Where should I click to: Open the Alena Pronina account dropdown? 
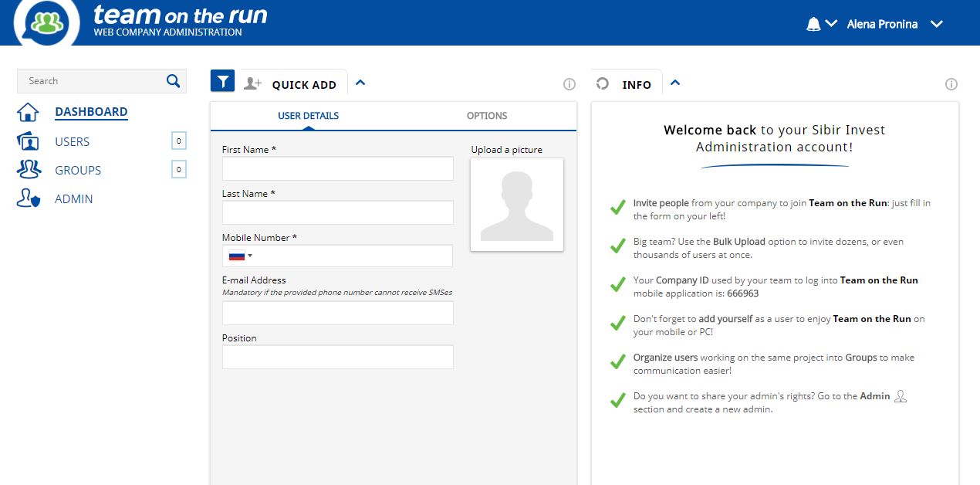click(x=937, y=24)
